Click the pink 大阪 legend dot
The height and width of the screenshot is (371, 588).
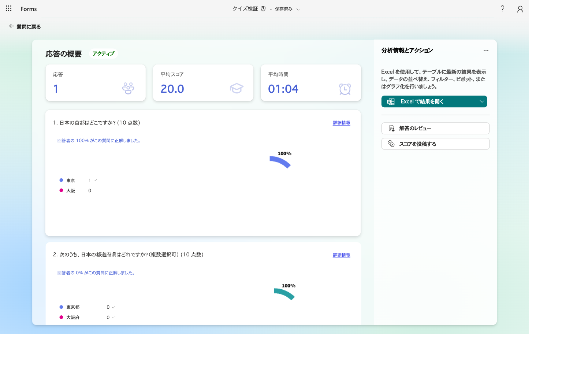61,190
